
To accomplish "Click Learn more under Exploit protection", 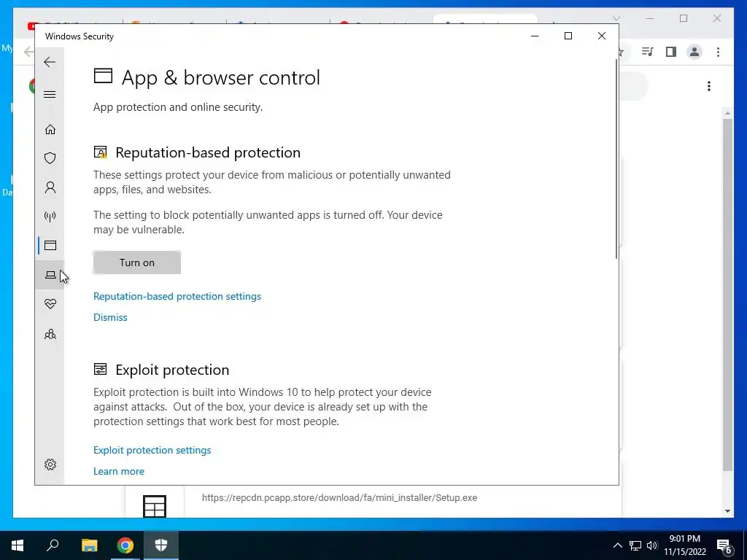I will pos(119,471).
